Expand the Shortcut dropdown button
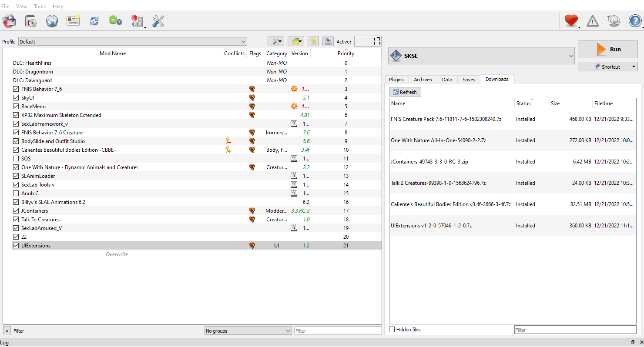 coord(607,67)
